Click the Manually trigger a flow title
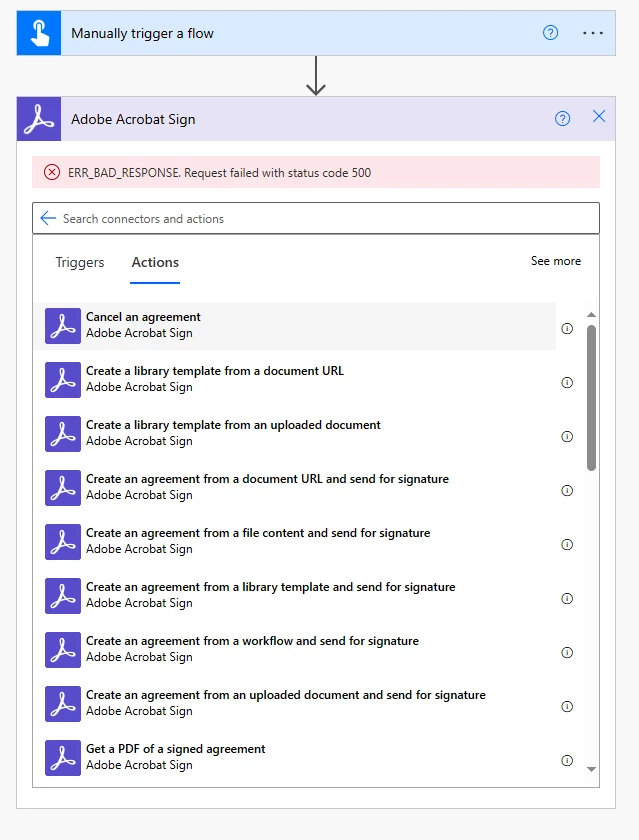Image resolution: width=639 pixels, height=840 pixels. coord(142,33)
